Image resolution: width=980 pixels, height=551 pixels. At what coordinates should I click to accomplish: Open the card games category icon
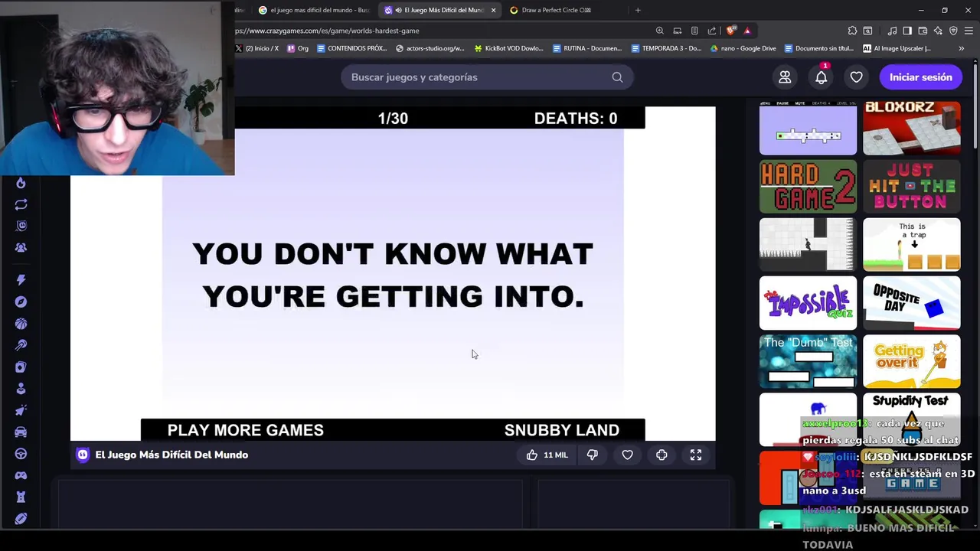(x=21, y=367)
